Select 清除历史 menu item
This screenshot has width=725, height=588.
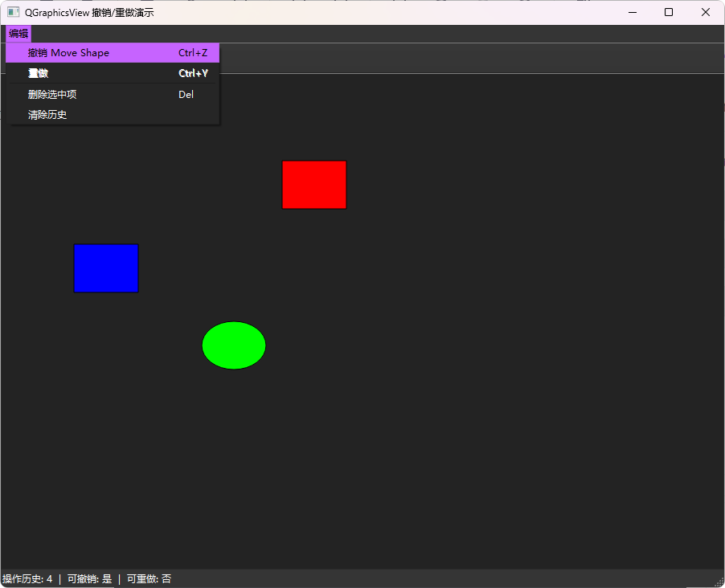(x=113, y=115)
